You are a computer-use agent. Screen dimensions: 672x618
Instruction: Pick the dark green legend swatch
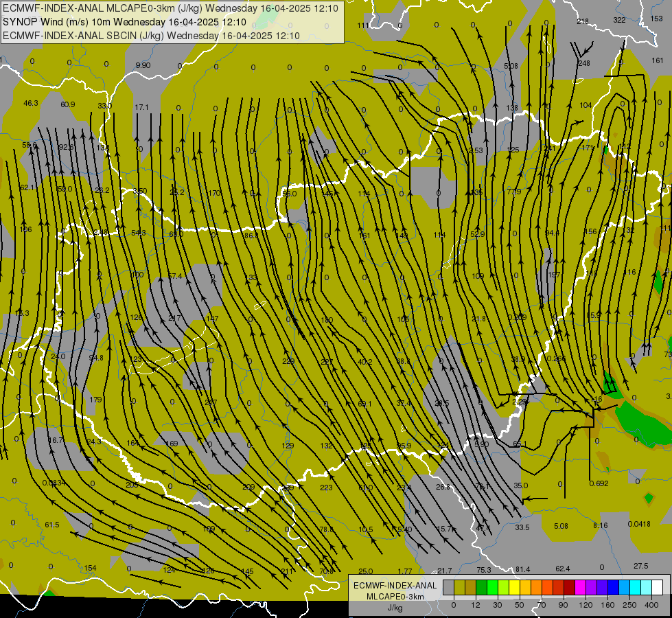point(482,588)
